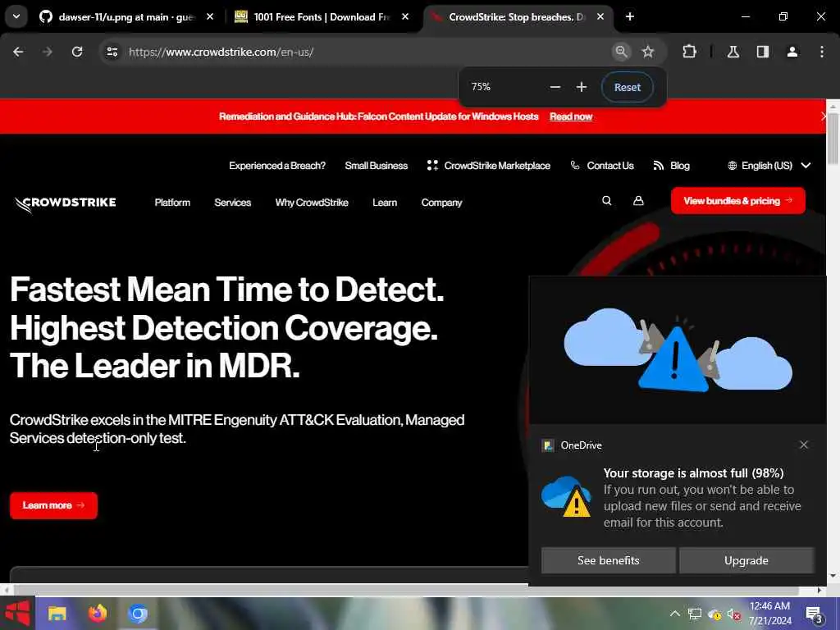Open the Chrome profile icon
Screen dimensions: 840x630
pos(792,52)
